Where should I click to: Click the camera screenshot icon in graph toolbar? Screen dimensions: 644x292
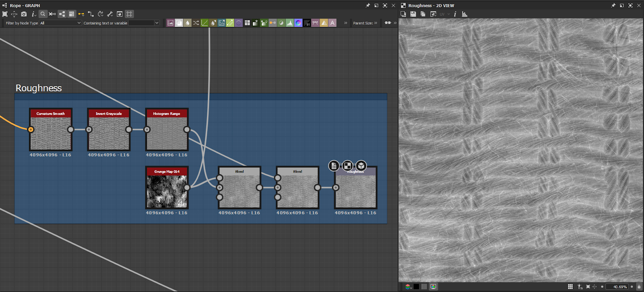[x=24, y=14]
